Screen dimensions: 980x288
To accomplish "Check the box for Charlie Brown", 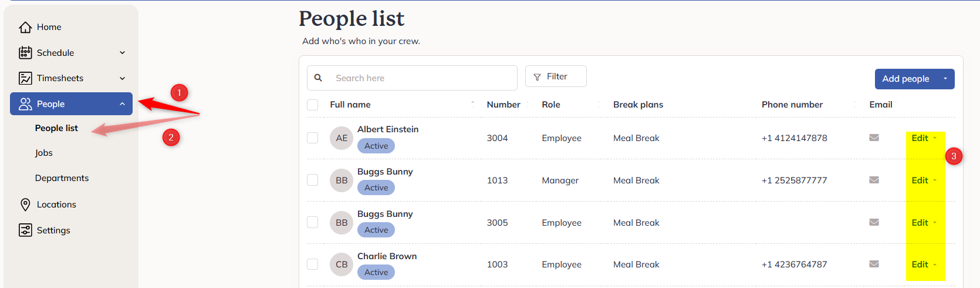I will tap(313, 264).
